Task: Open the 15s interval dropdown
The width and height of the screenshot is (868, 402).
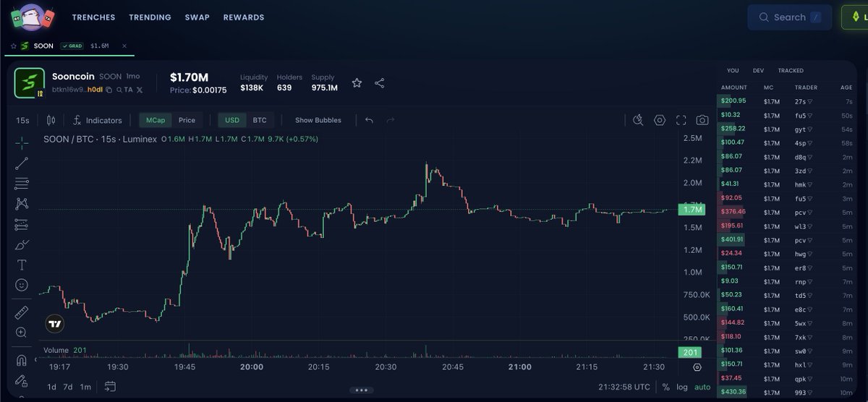Action: coord(23,120)
